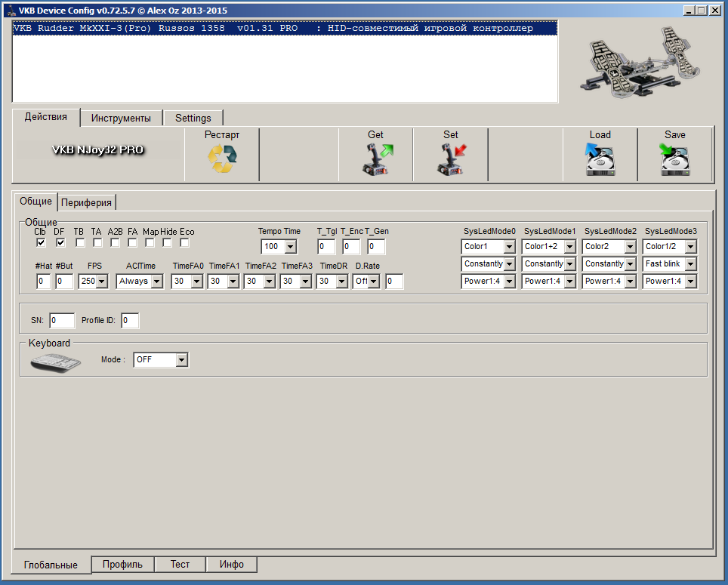Open SysLedMode0 Constantly dropdown

(509, 264)
